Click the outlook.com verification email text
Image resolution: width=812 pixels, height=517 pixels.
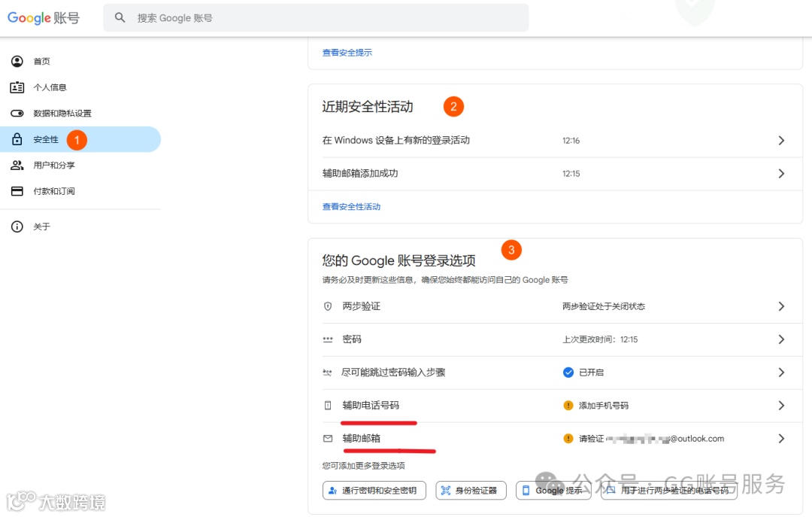(x=651, y=439)
